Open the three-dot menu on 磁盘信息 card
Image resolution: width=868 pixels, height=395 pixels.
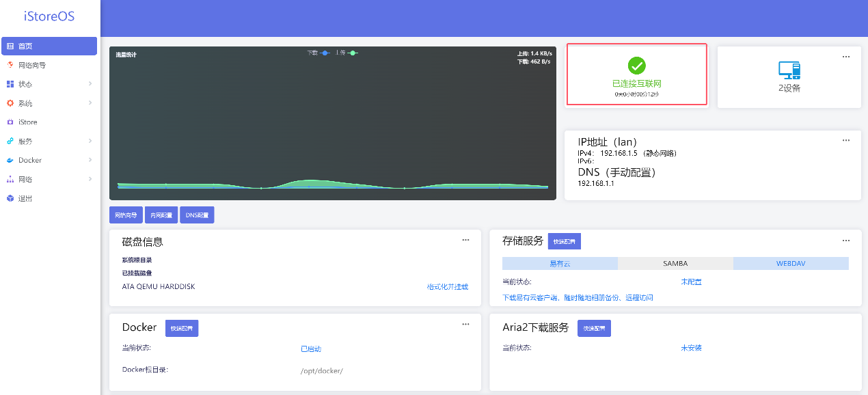click(465, 240)
